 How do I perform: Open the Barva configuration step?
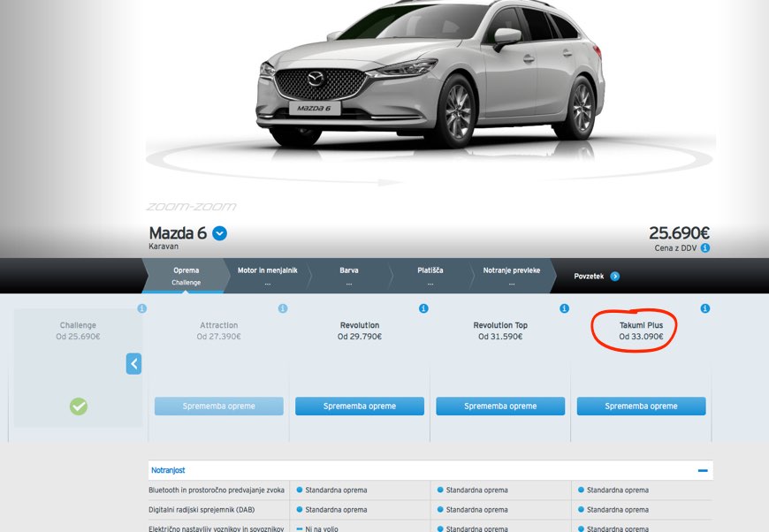(348, 276)
